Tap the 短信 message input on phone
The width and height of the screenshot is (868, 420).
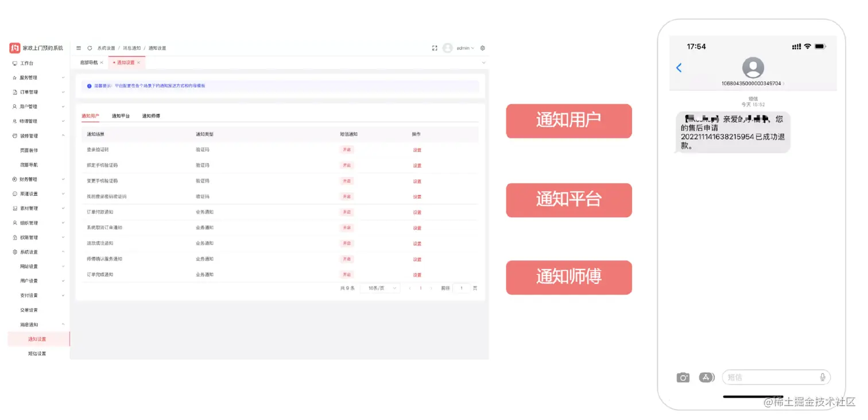(x=776, y=377)
